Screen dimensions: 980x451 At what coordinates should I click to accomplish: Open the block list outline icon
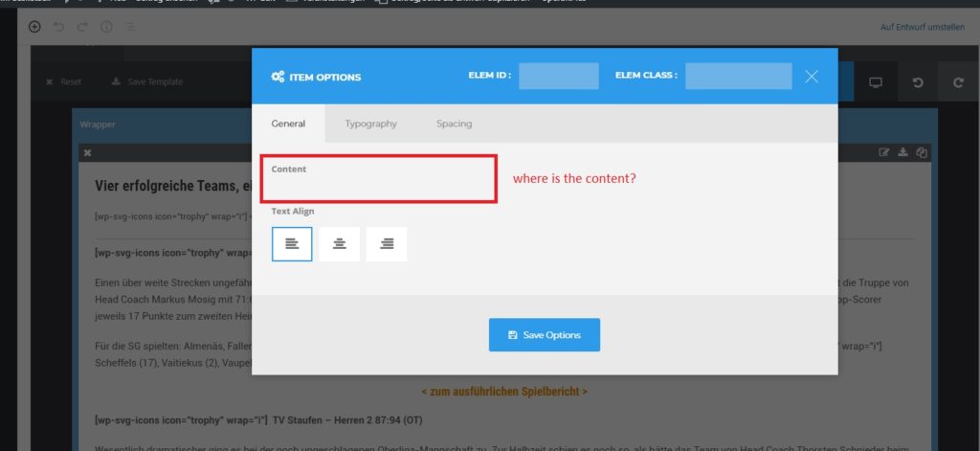tap(129, 27)
